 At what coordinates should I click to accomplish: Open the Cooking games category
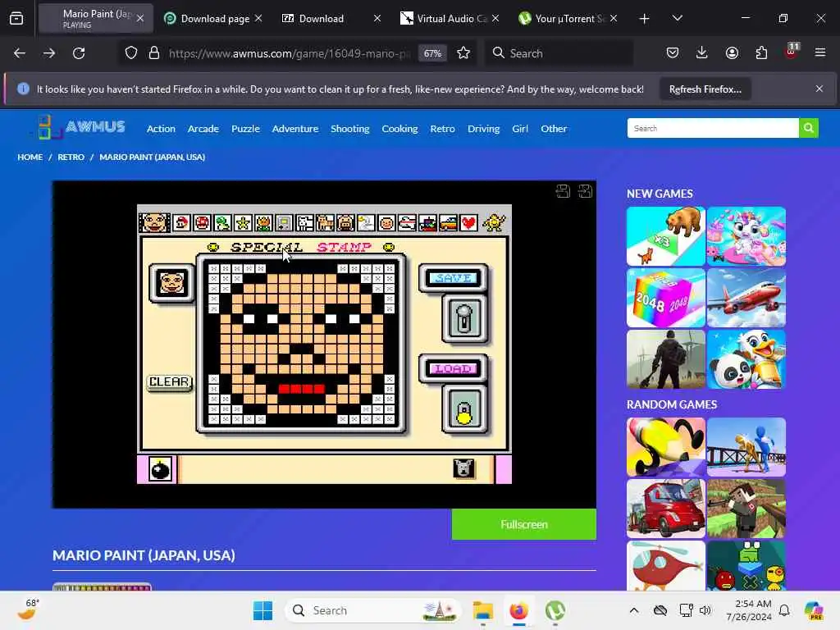pyautogui.click(x=399, y=129)
